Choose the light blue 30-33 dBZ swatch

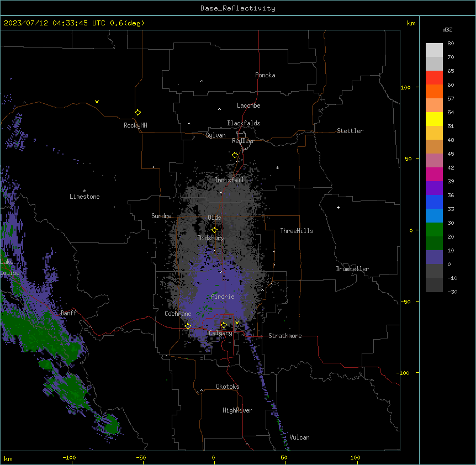point(434,216)
